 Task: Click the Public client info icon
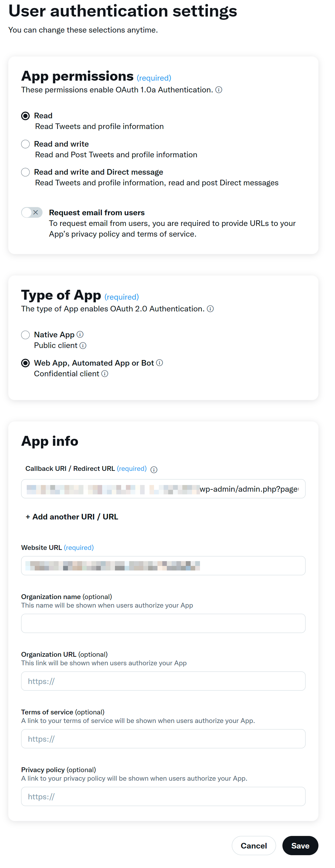click(x=83, y=345)
